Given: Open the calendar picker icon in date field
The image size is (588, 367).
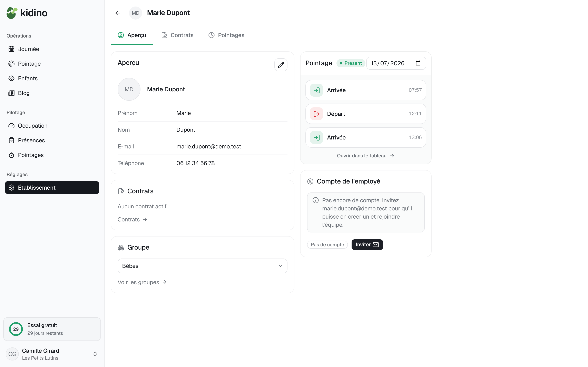Looking at the screenshot, I should pos(418,63).
